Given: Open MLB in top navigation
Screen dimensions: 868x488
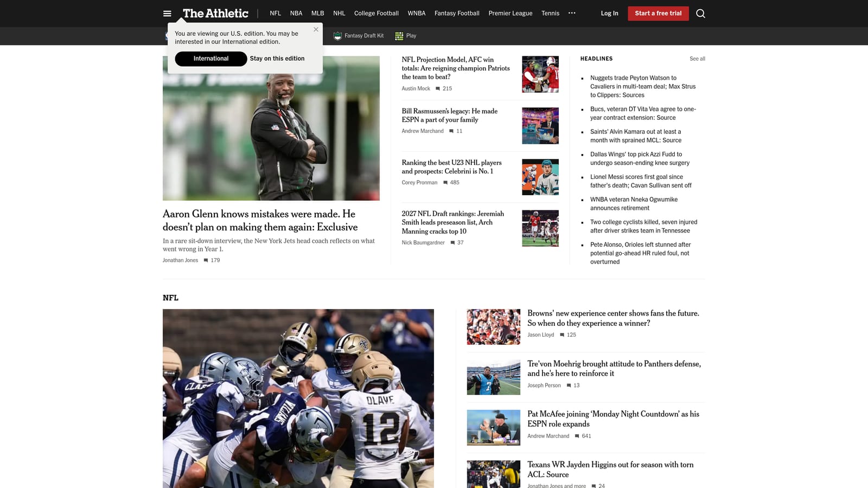Looking at the screenshot, I should coord(318,13).
